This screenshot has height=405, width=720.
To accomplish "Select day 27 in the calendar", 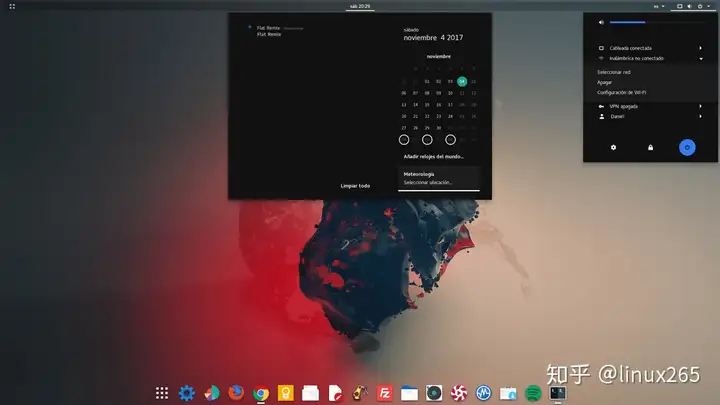I will 404,128.
